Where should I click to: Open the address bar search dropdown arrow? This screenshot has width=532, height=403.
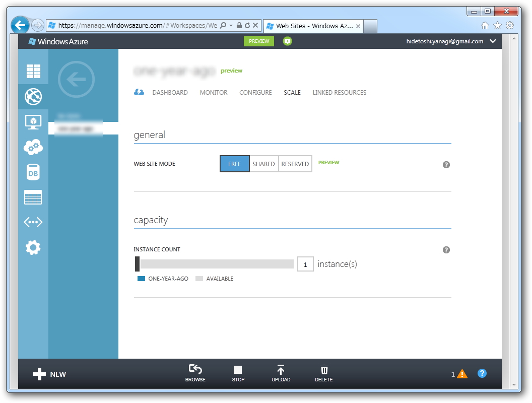[231, 26]
